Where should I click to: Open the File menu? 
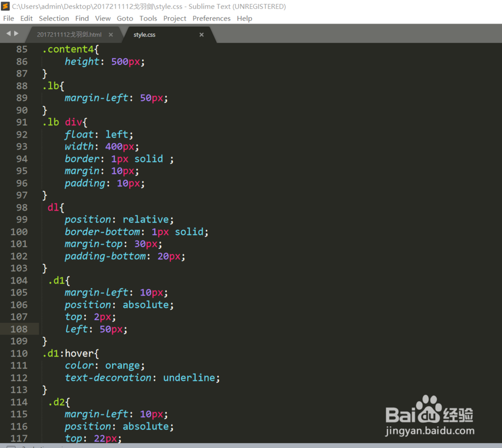[x=9, y=19]
